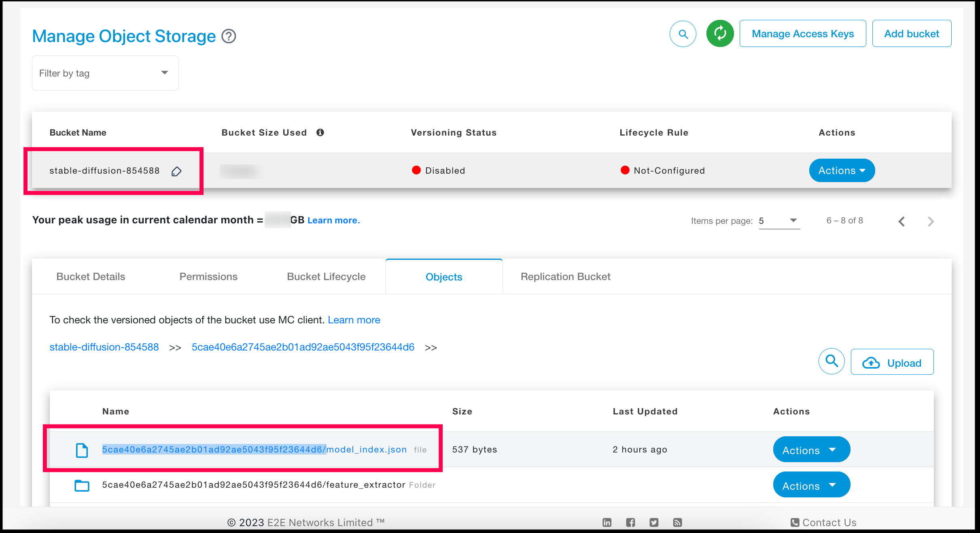Open the bucket search magnifier at top

(683, 34)
